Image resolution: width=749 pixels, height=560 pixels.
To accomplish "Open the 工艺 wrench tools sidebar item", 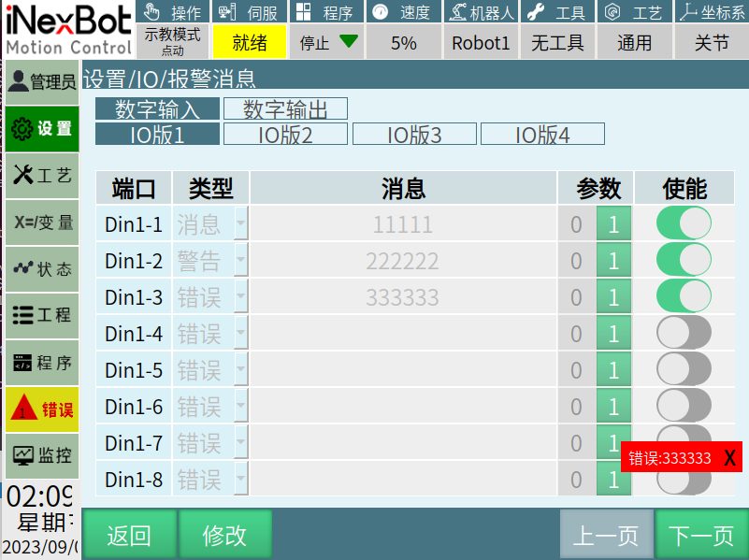I will coord(41,175).
